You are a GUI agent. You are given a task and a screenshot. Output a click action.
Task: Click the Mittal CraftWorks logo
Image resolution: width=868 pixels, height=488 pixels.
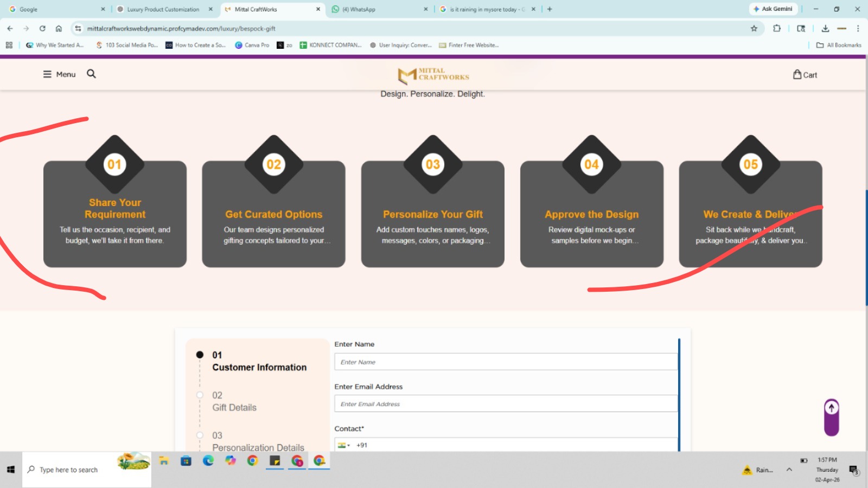433,75
